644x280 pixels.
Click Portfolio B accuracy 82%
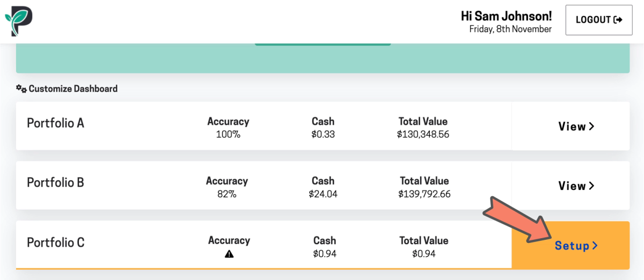click(x=227, y=194)
